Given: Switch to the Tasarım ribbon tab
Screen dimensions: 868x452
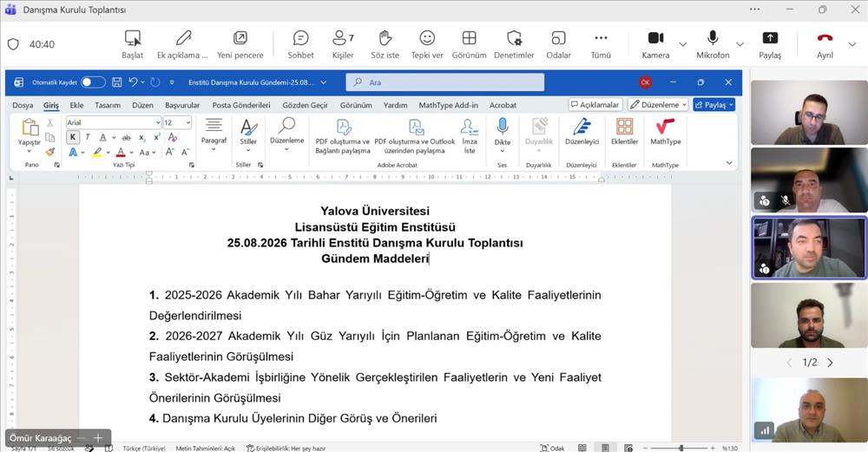Looking at the screenshot, I should 108,105.
